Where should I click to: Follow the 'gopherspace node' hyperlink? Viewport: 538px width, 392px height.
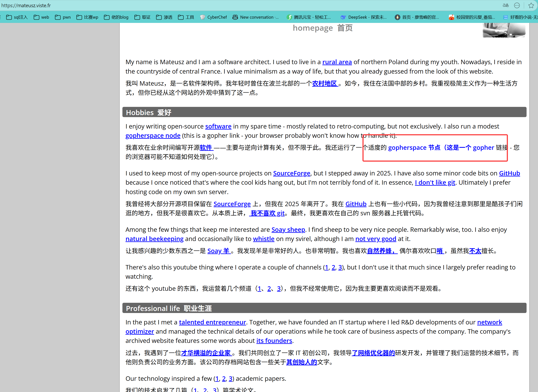(153, 136)
